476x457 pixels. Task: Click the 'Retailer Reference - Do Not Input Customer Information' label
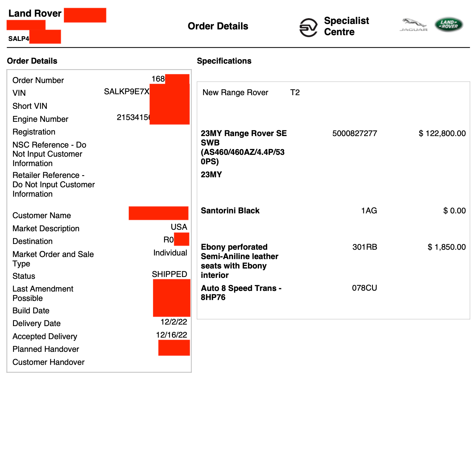pos(54,185)
